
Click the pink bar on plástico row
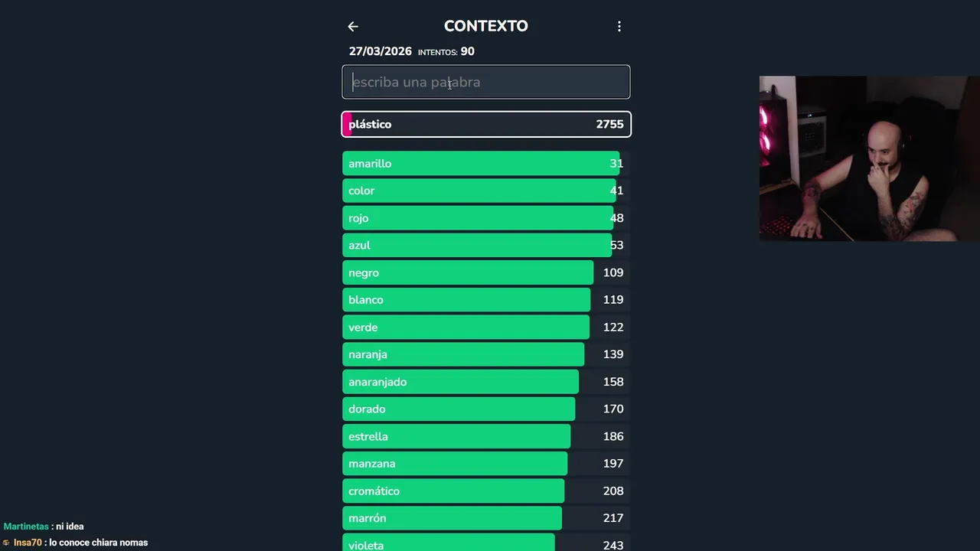pos(347,124)
